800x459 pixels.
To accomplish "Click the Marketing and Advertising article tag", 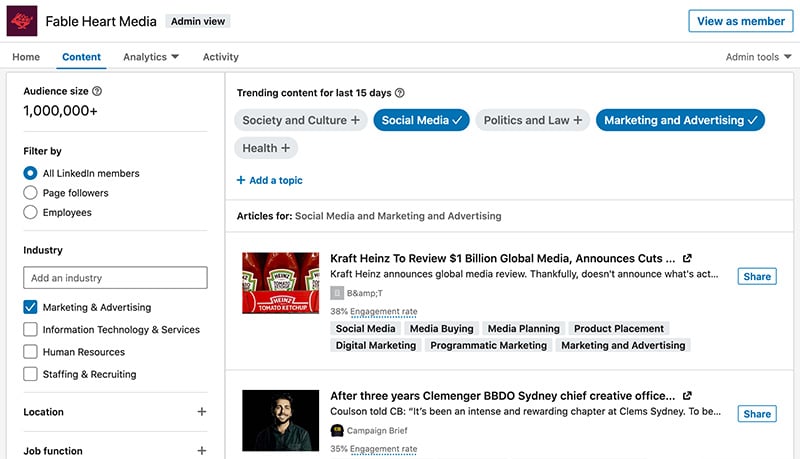I will click(623, 345).
